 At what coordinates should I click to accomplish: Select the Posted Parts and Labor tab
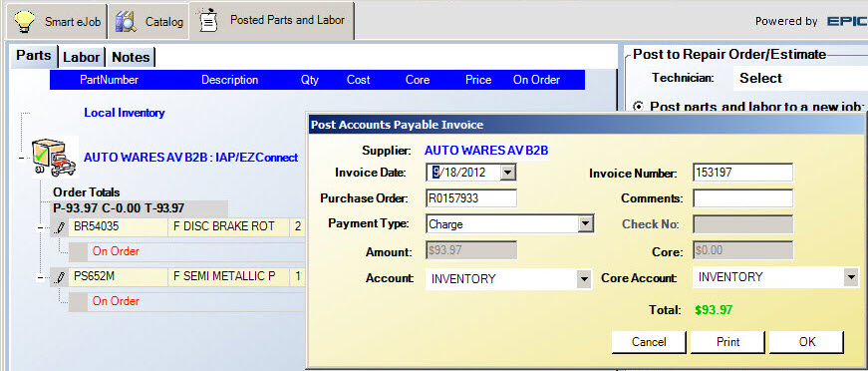pos(272,21)
